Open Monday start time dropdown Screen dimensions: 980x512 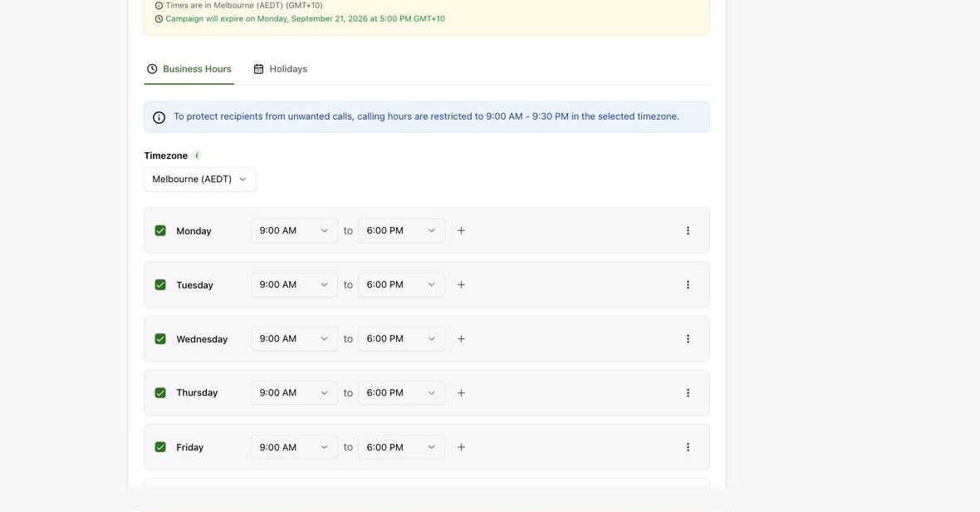[x=294, y=231]
